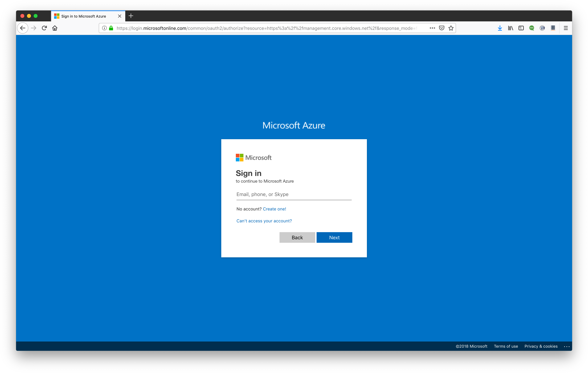Select the Sign in to Microsoft Azure tab
588x373 pixels.
(84, 16)
